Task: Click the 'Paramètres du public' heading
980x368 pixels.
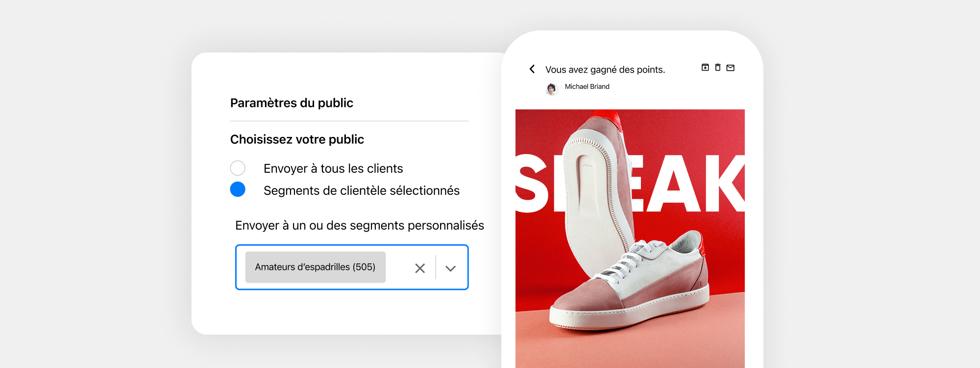Action: click(x=292, y=103)
